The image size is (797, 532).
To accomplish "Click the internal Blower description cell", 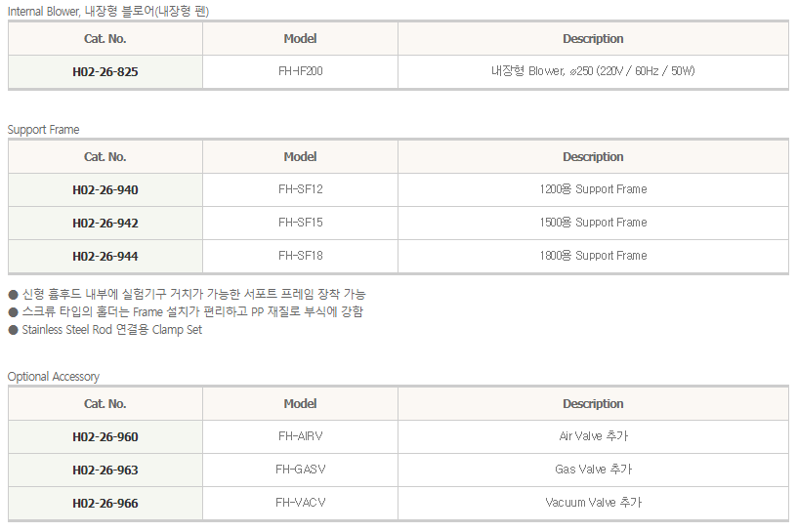I will pos(593,71).
